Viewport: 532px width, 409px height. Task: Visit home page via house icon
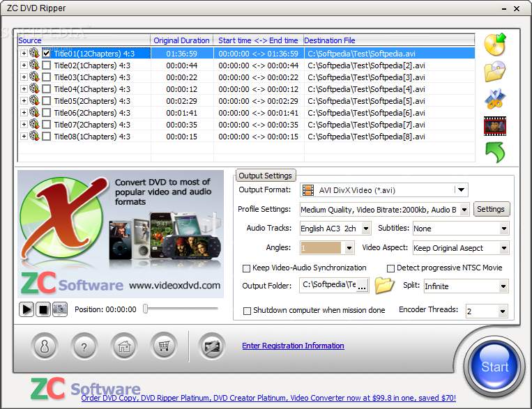124,346
